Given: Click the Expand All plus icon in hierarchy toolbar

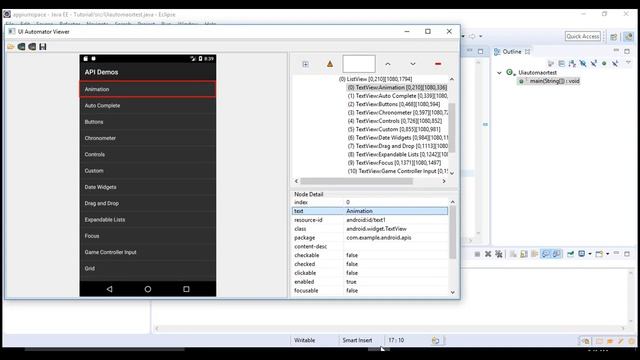Looking at the screenshot, I should point(305,64).
